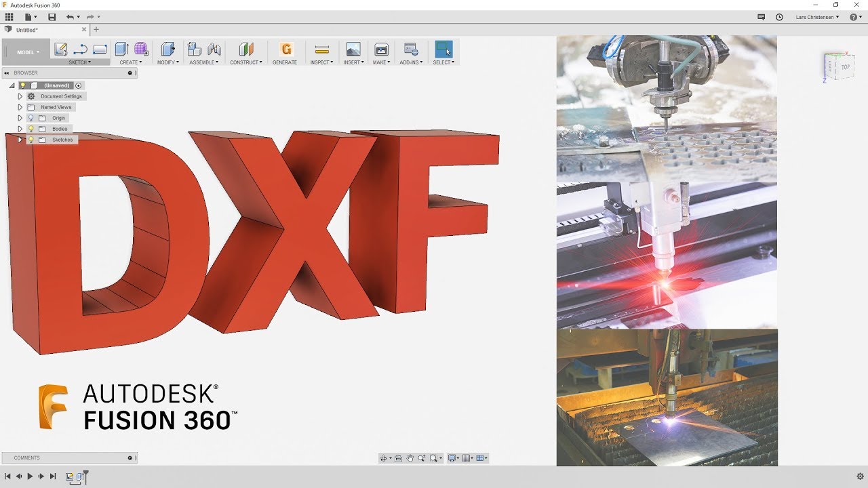The width and height of the screenshot is (868, 488).
Task: Click the Select tool icon
Action: (x=443, y=49)
